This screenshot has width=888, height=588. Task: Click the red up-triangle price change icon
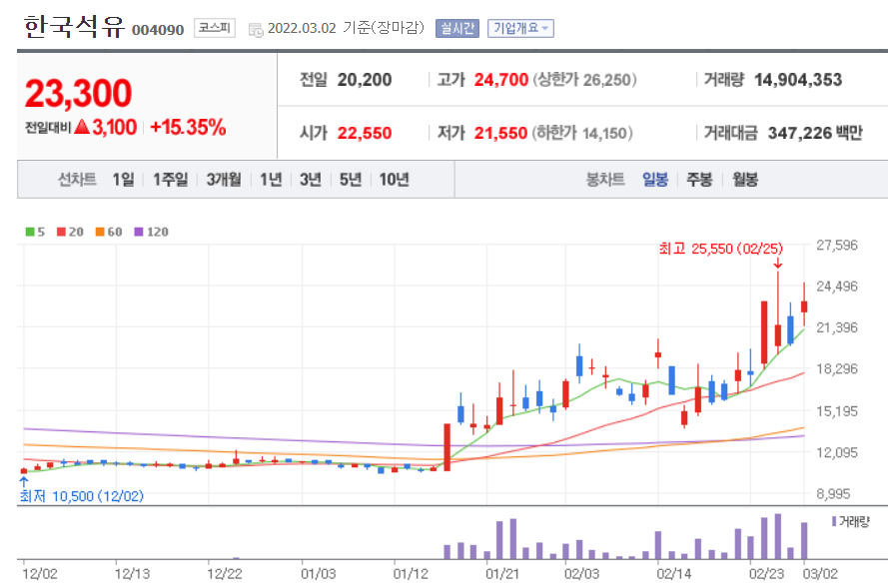click(x=82, y=126)
